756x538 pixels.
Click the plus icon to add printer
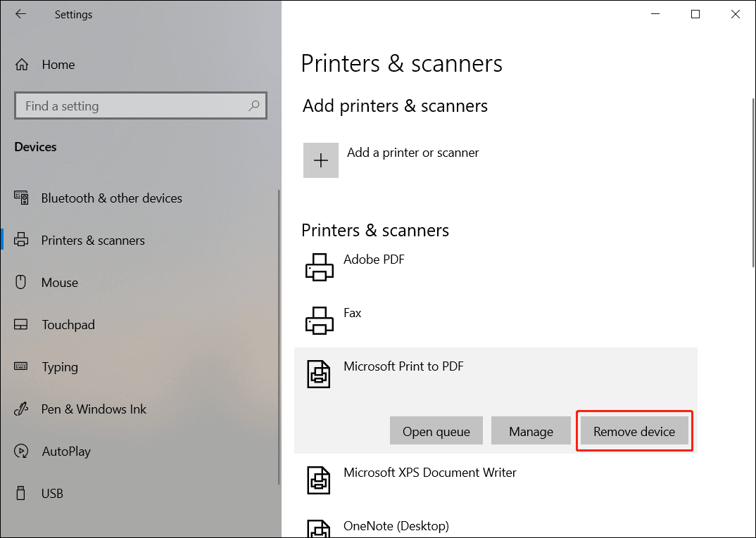[320, 160]
